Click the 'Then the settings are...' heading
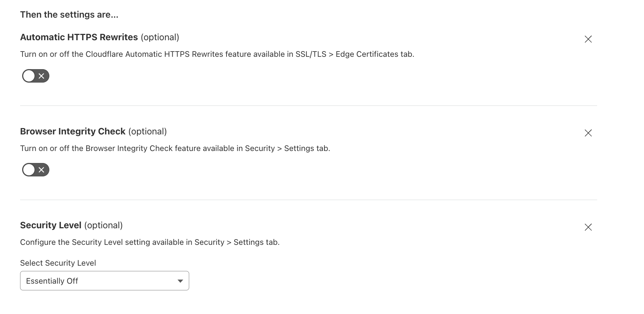The width and height of the screenshot is (644, 314). [69, 14]
